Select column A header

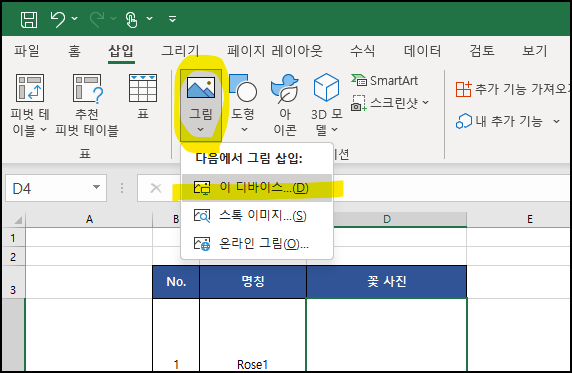click(x=89, y=219)
